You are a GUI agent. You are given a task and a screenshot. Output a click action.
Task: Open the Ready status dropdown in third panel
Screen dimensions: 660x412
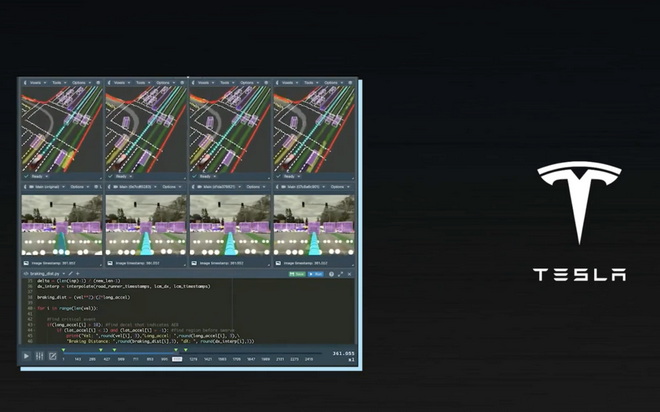pos(208,176)
